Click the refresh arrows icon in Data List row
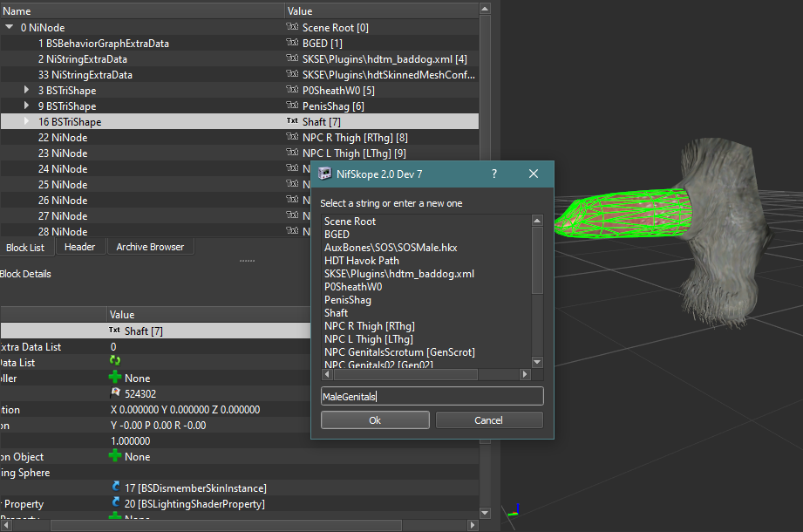 (115, 361)
